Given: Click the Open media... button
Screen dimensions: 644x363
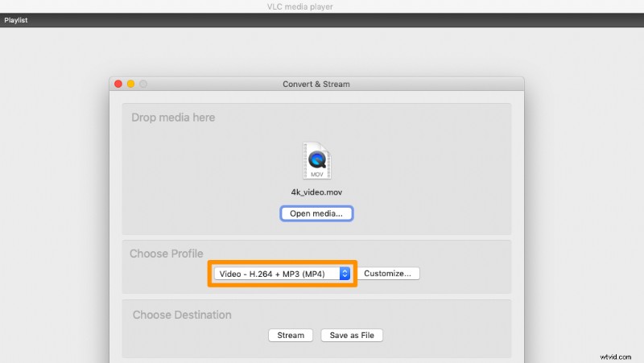Looking at the screenshot, I should [x=316, y=213].
